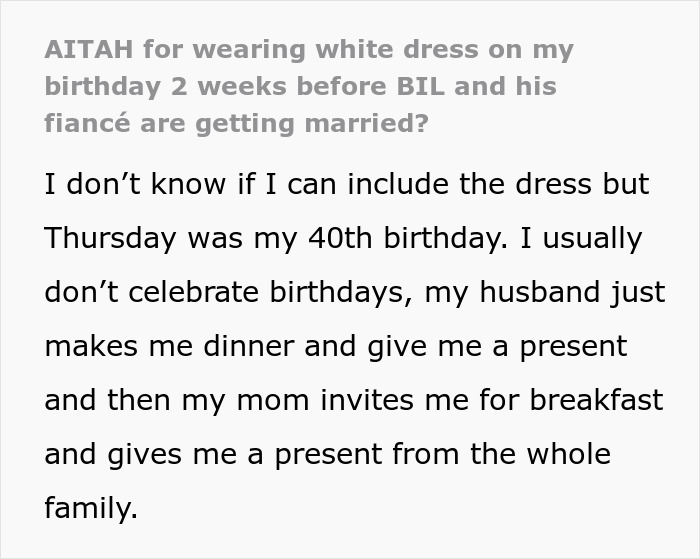Click the word "celebrate" in the paragraph
The width and height of the screenshot is (700, 559).
[x=190, y=293]
